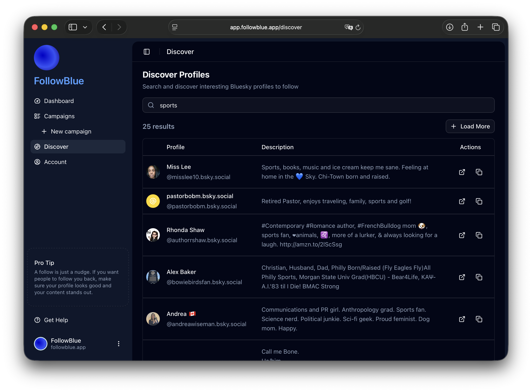Reload the page from the address bar
The width and height of the screenshot is (532, 392).
click(358, 27)
